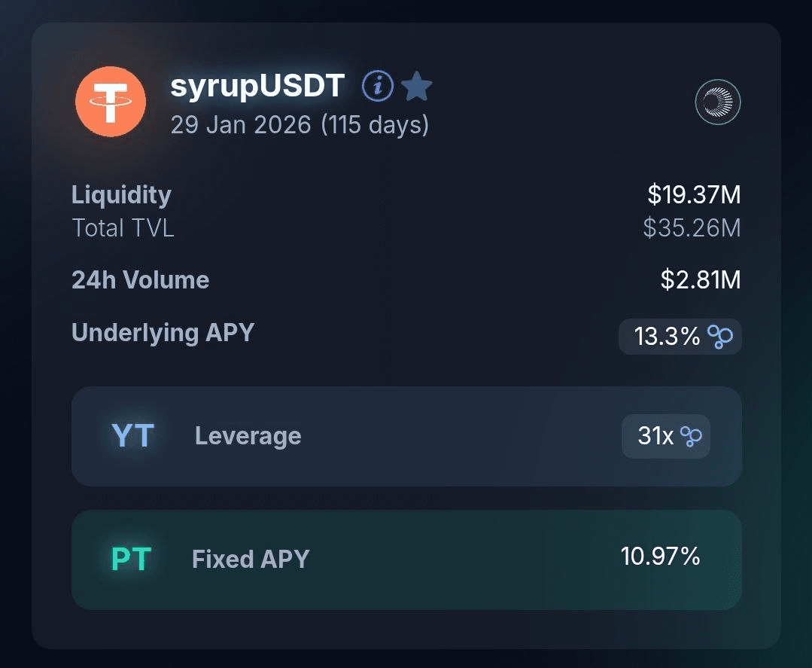Click the green PT token label
Viewport: 812px width, 668px height.
coord(131,559)
